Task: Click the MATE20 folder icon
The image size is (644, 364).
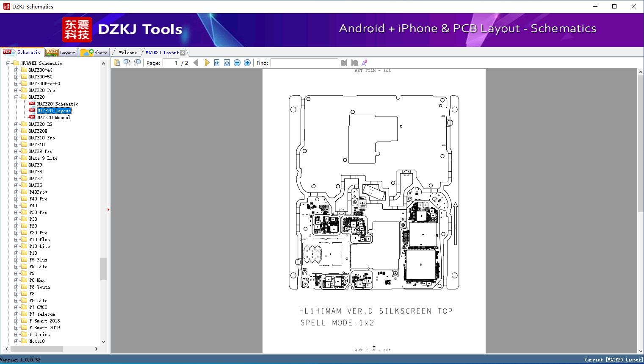Action: click(24, 97)
